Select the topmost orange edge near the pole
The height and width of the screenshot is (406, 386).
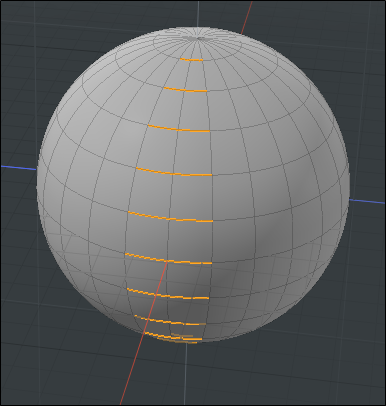[191, 60]
